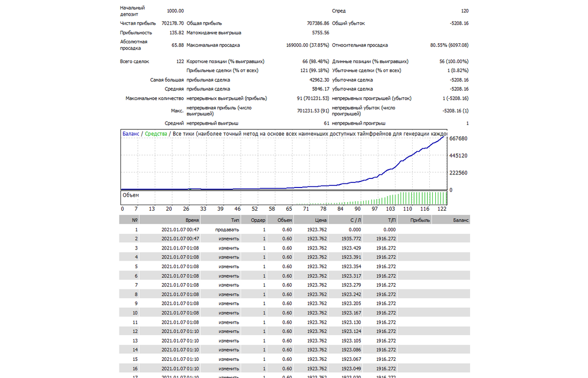Select max drawdown 169000.00 (37.85%)

pyautogui.click(x=307, y=45)
